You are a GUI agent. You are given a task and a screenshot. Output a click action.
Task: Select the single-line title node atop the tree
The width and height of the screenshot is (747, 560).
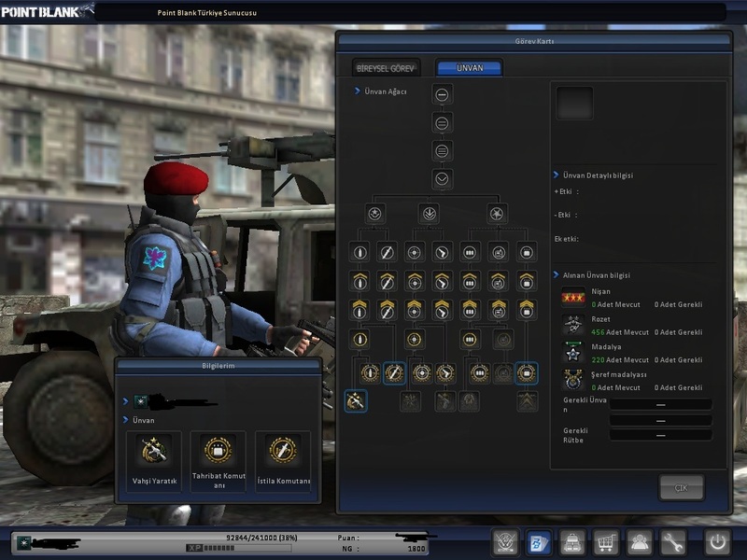click(x=442, y=95)
